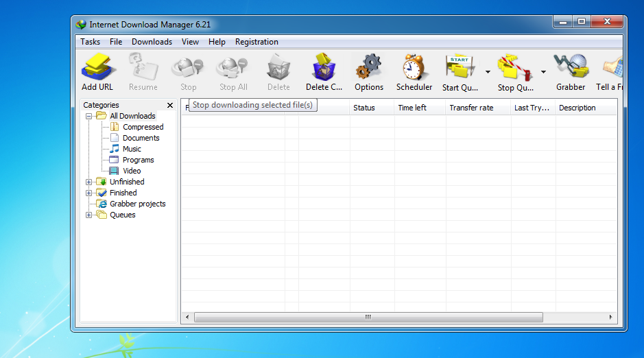Sort list by Time left column header
The height and width of the screenshot is (358, 644).
pyautogui.click(x=420, y=108)
